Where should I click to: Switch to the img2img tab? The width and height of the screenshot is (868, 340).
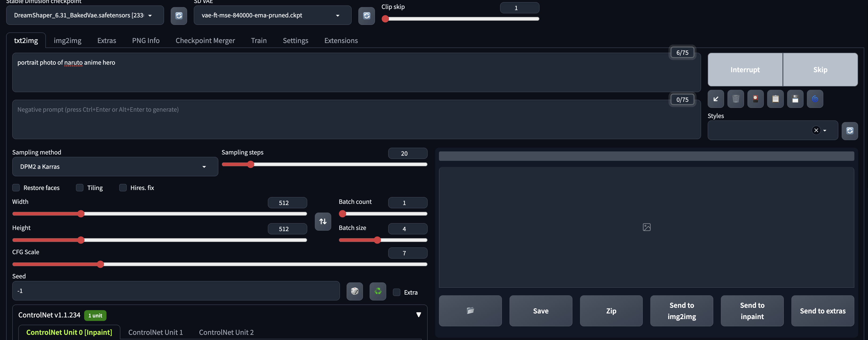[x=67, y=40]
